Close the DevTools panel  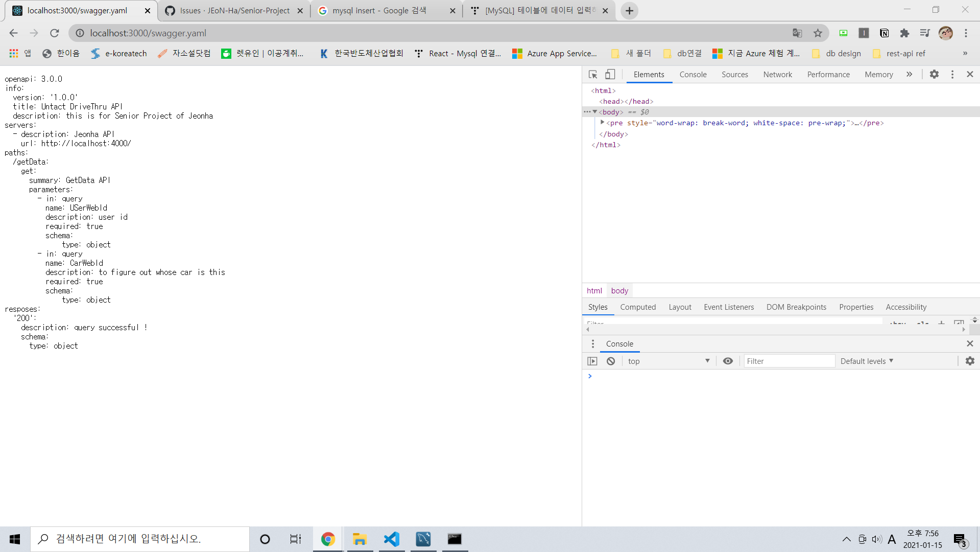pyautogui.click(x=970, y=75)
